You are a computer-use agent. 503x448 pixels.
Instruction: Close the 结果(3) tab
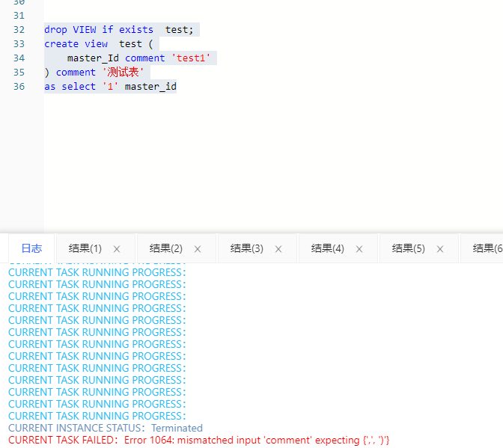pos(278,249)
